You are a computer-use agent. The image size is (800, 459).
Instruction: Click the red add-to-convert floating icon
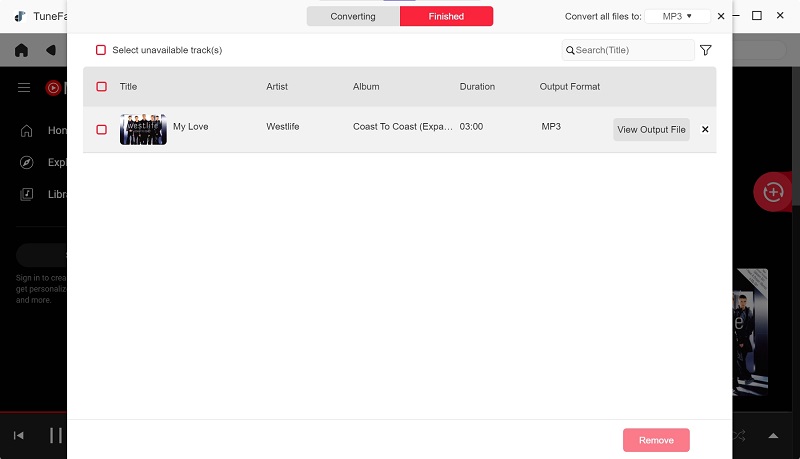[x=772, y=192]
